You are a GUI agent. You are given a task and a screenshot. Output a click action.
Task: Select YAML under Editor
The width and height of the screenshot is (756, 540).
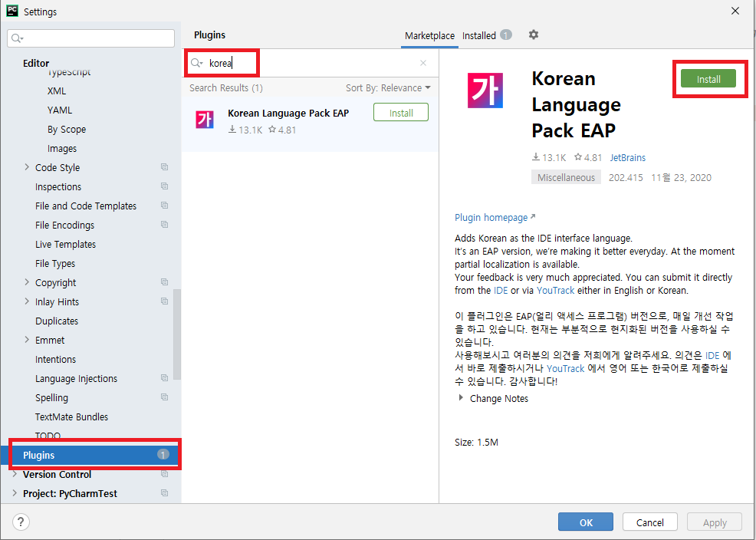click(60, 110)
